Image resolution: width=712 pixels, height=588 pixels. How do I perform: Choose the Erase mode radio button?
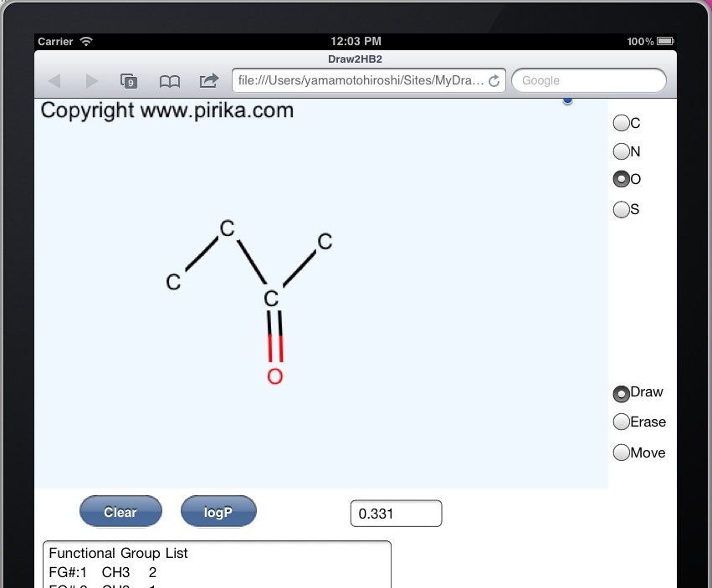[x=621, y=422]
